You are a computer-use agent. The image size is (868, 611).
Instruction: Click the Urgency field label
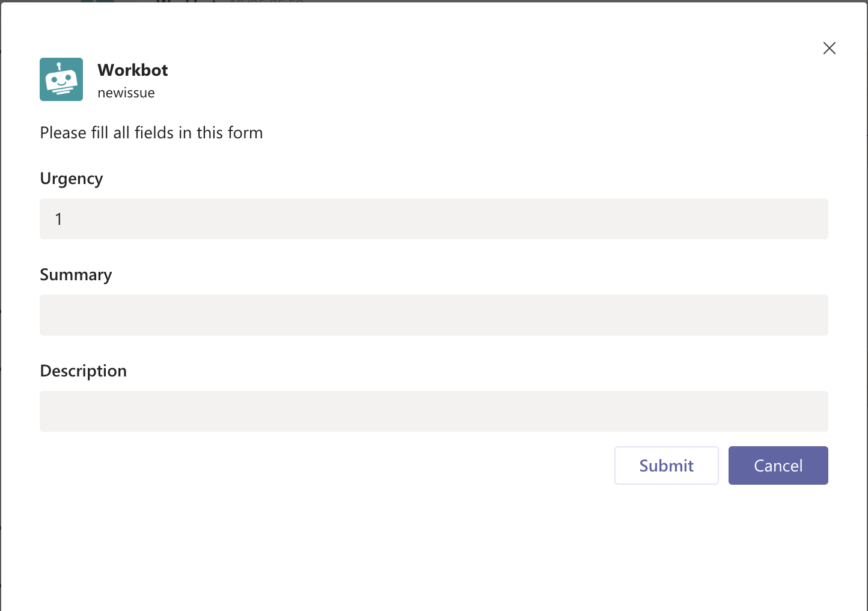[x=71, y=178]
